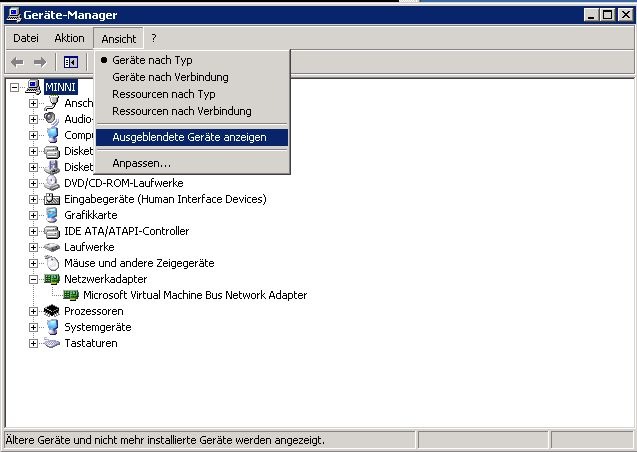637x452 pixels.
Task: Click the DVD/CD-ROM-Laufwerke disc icon
Action: 52,183
